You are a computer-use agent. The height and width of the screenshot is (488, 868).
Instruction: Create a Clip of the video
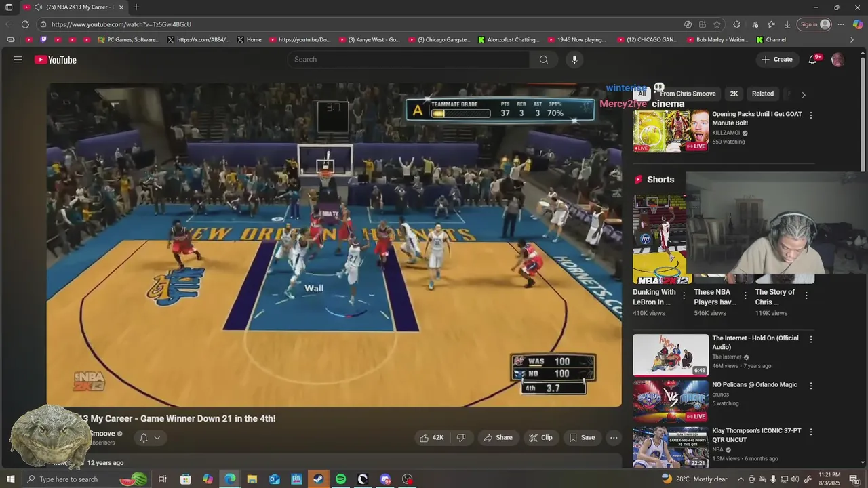pyautogui.click(x=540, y=438)
